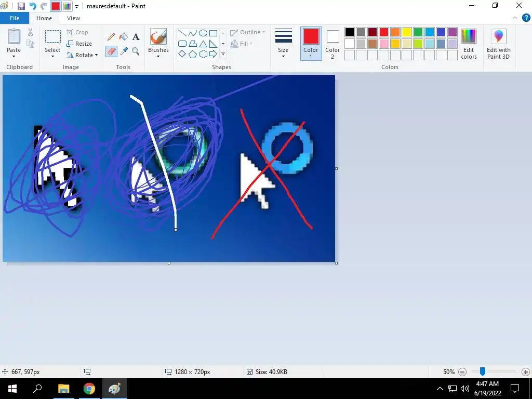Click the Cut scissors icon

click(x=30, y=32)
